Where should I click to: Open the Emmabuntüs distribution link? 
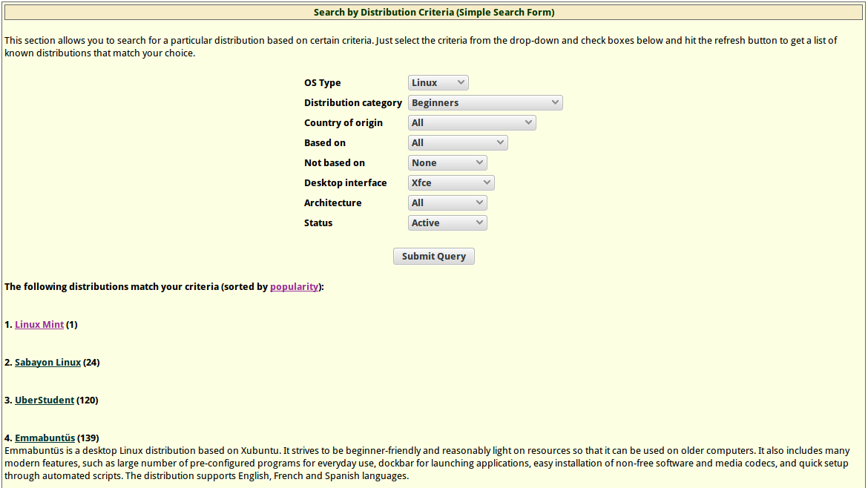pyautogui.click(x=45, y=438)
